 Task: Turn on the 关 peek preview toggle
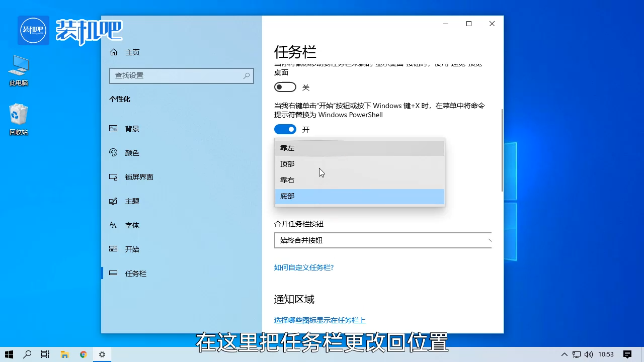click(x=285, y=86)
